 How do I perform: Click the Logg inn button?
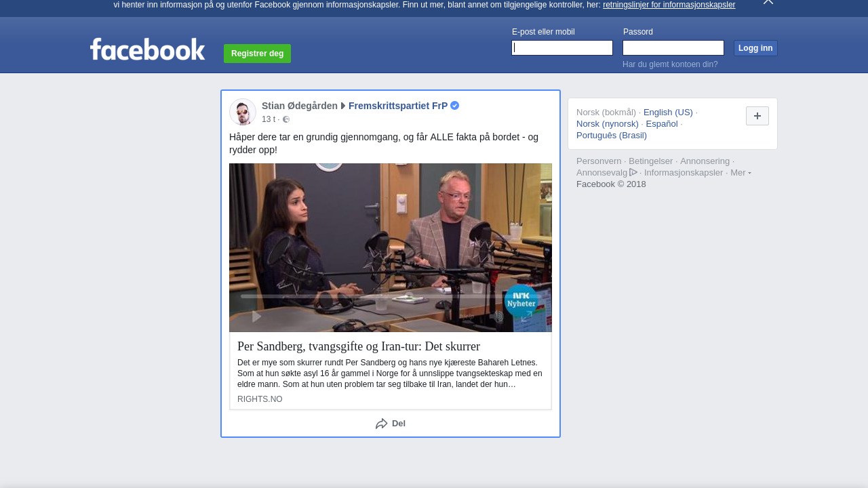pos(755,48)
